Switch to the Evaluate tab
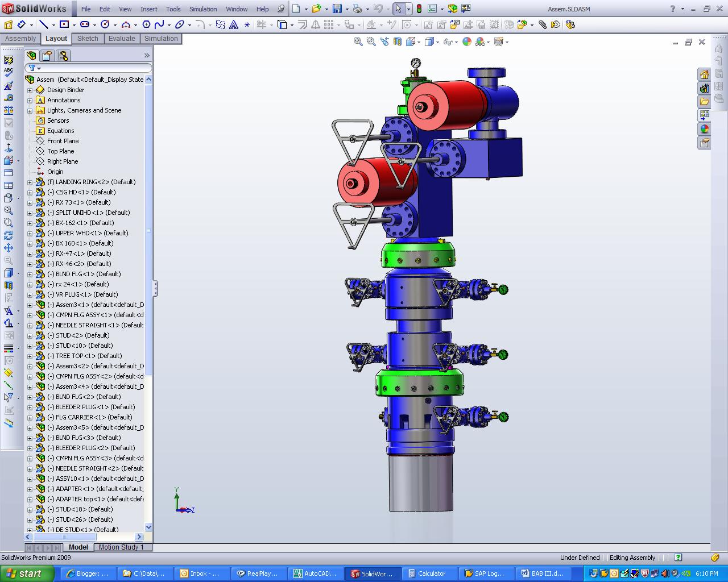Viewport: 728px width, 582px height. click(122, 39)
